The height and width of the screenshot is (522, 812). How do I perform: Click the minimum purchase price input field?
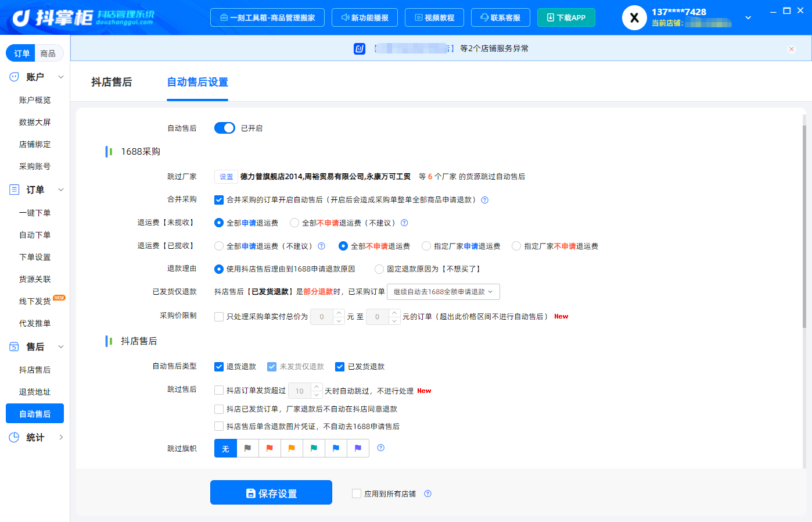point(322,317)
